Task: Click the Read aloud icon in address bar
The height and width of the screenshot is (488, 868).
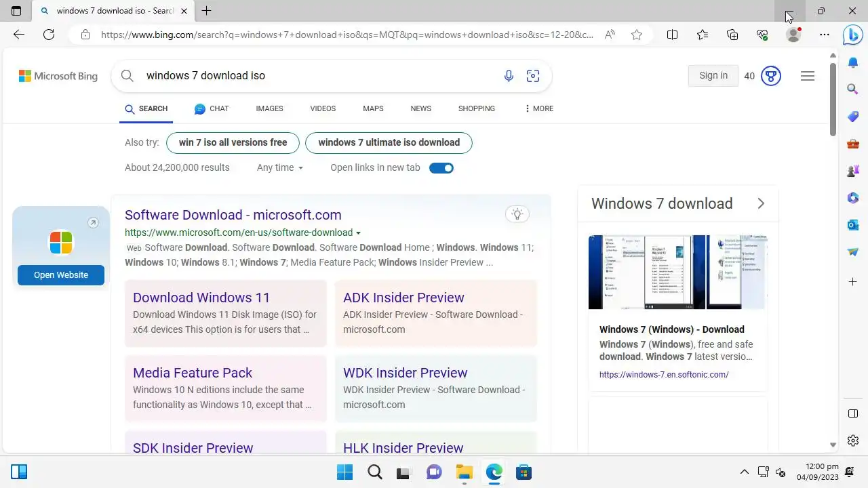Action: (610, 35)
